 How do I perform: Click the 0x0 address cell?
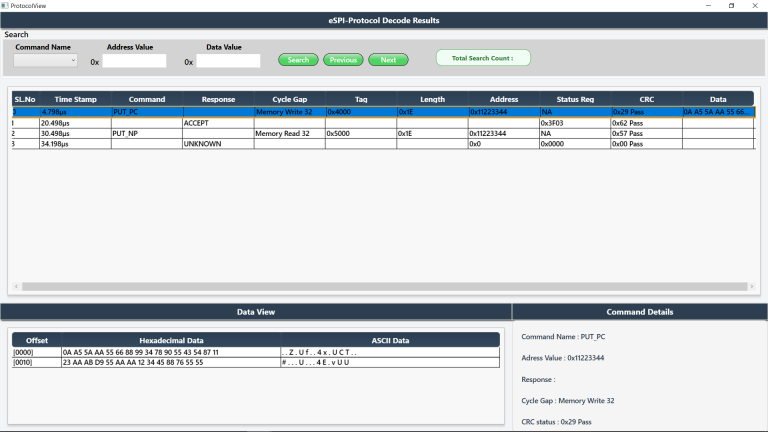coord(504,144)
